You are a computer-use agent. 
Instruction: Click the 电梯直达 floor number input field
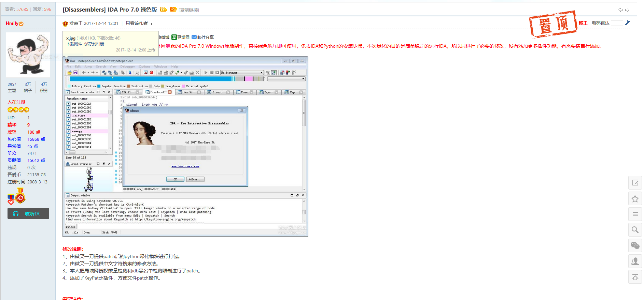click(x=617, y=23)
